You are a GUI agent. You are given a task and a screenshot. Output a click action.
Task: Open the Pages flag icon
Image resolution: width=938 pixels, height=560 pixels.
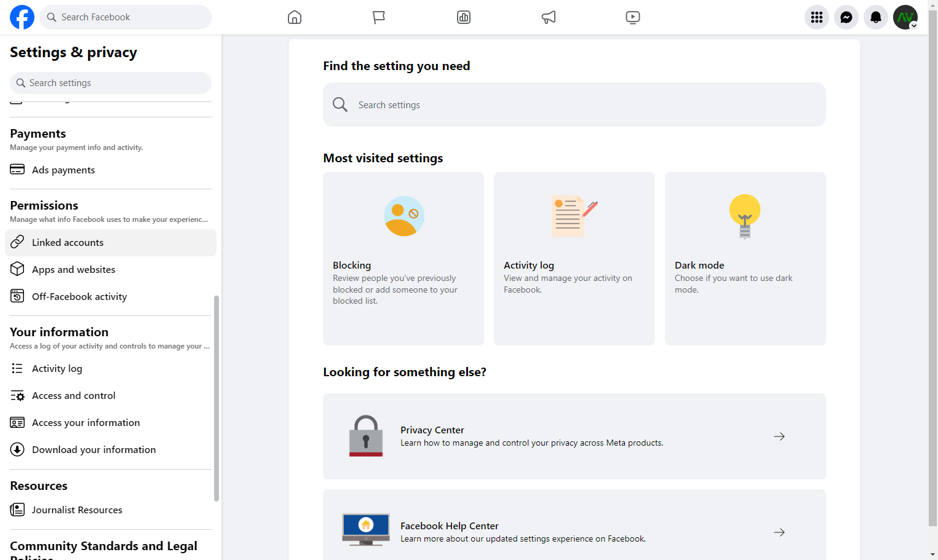pos(379,17)
